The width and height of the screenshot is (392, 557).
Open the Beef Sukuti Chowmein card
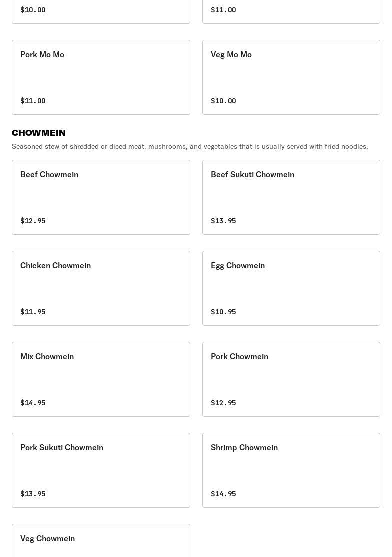pyautogui.click(x=291, y=197)
